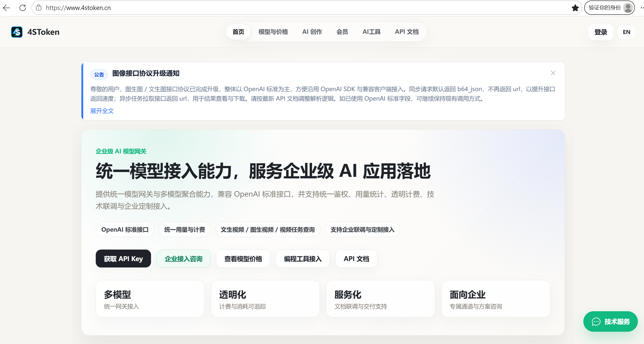
Task: Click the 透明化 feature card
Action: click(x=265, y=299)
